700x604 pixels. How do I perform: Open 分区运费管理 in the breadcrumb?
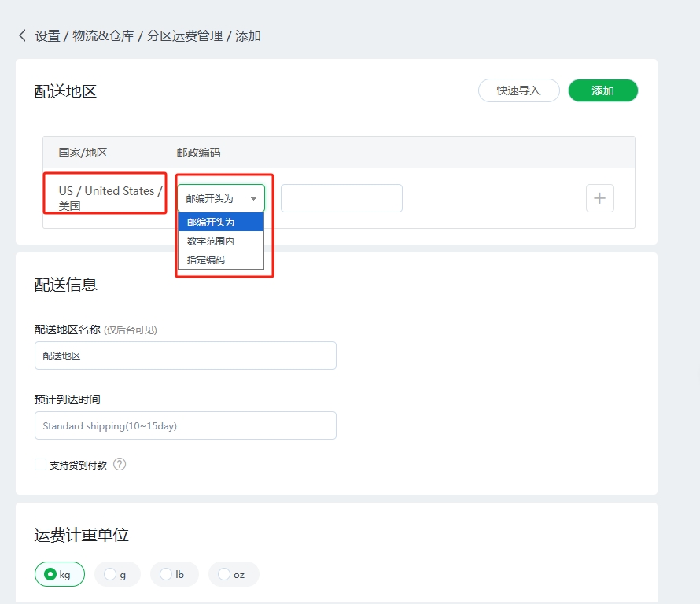pyautogui.click(x=185, y=36)
